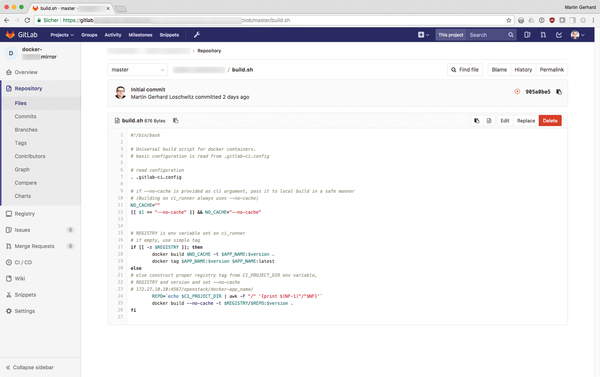Viewport: 600px width, 377px height.
Task: Open Commits under Repository
Action: click(x=25, y=116)
